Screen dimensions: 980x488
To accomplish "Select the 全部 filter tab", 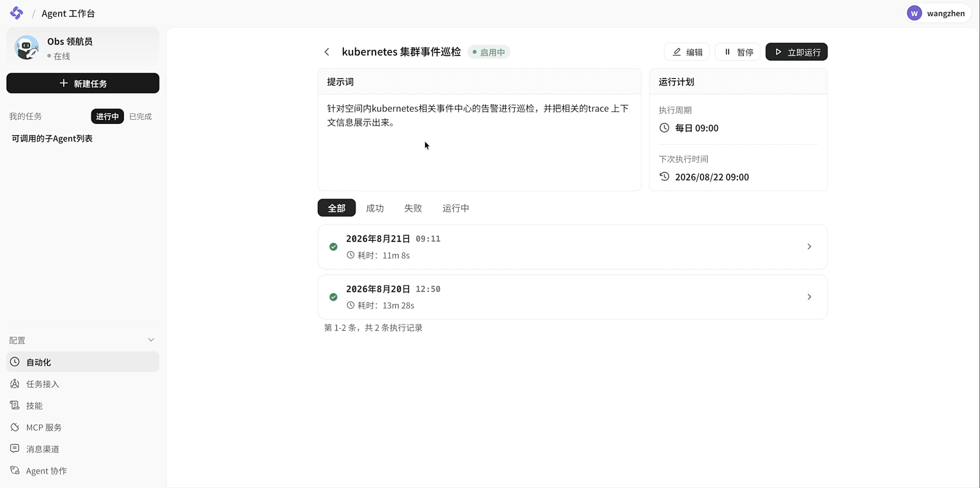I will [337, 208].
